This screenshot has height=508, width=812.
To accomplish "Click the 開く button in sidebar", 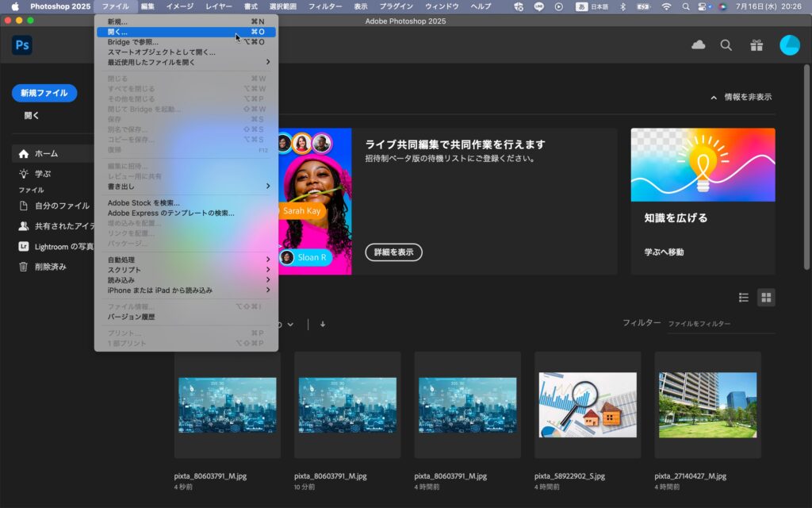I will click(x=32, y=116).
